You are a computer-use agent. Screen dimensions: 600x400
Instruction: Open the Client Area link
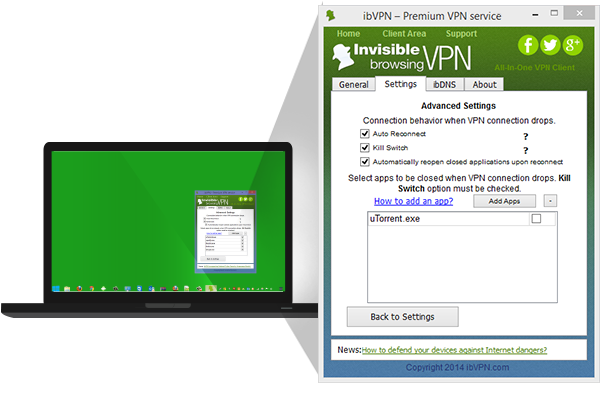[404, 34]
